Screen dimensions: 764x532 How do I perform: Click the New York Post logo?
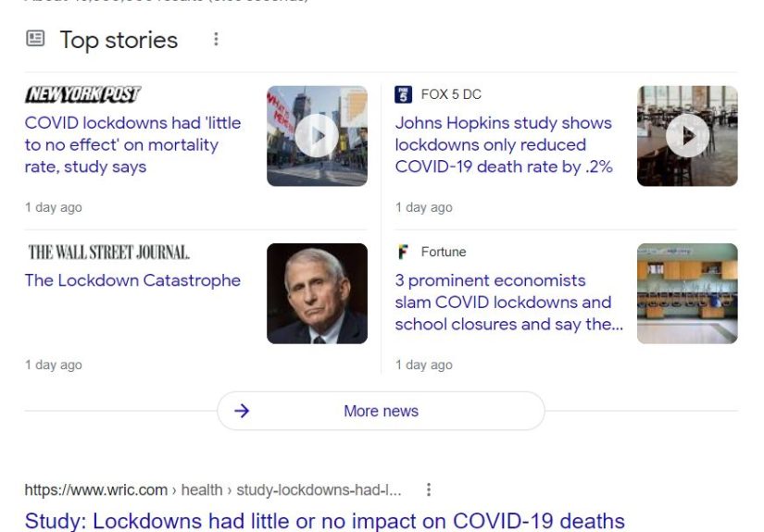coord(82,94)
